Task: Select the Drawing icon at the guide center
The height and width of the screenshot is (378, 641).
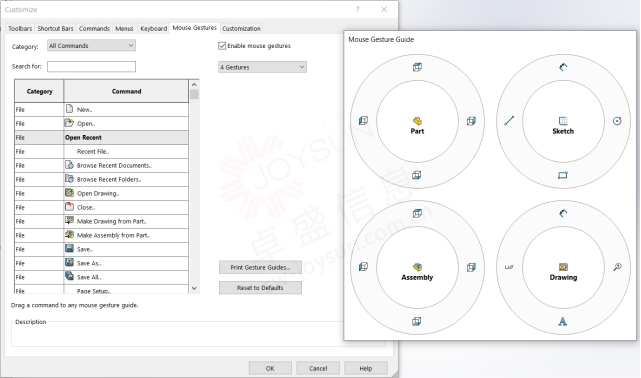Action: [563, 267]
